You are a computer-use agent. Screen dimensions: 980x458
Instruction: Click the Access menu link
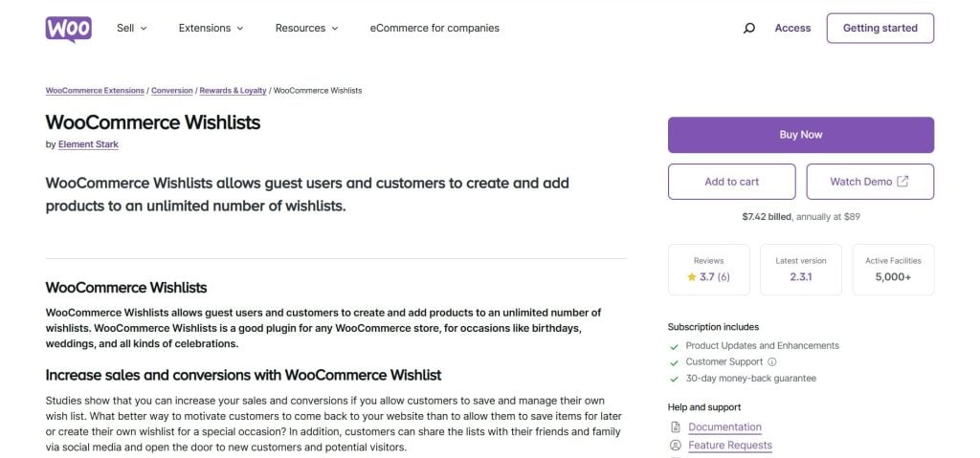click(792, 29)
